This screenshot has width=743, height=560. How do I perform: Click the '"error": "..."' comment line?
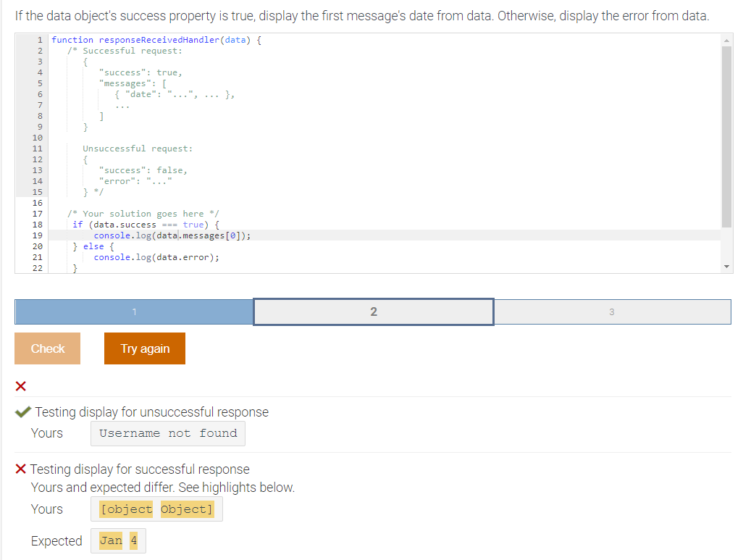click(135, 182)
